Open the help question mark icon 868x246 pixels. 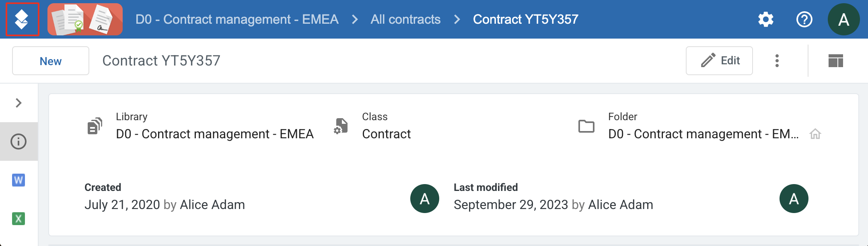[x=804, y=19]
